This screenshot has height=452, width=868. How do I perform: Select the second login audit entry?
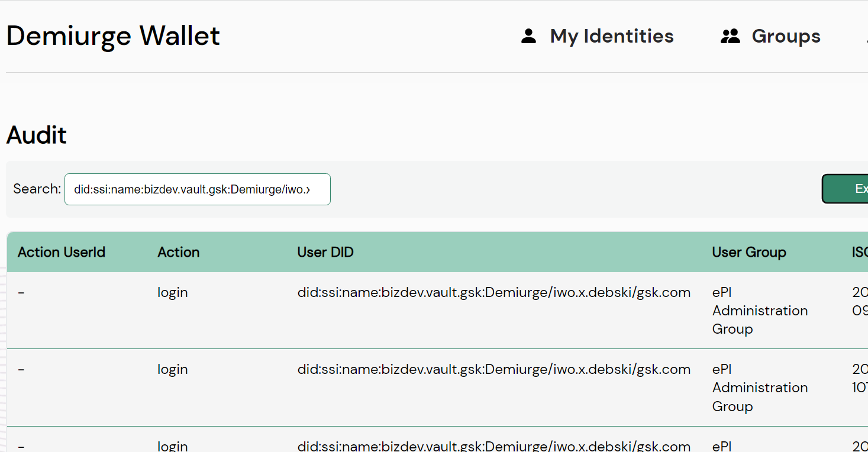(355, 387)
